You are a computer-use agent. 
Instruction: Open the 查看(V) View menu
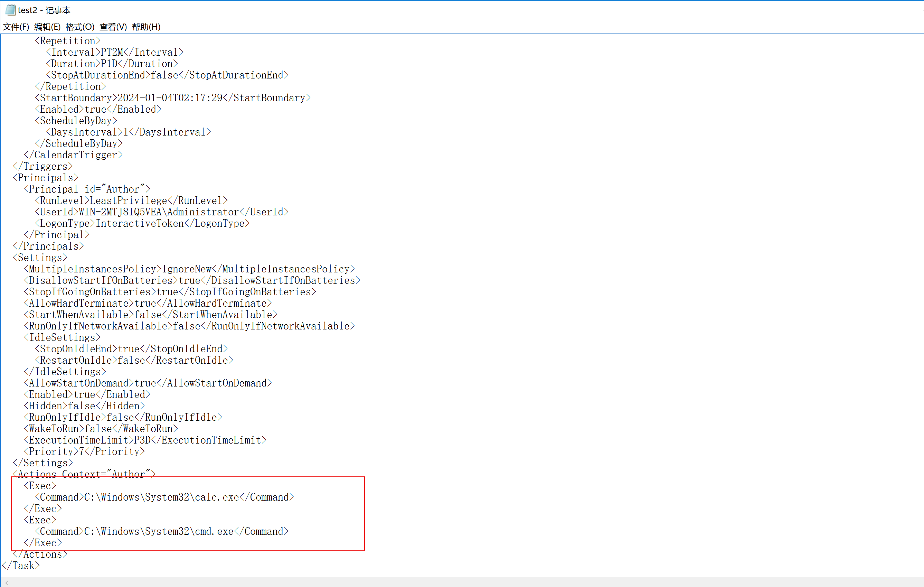point(113,27)
